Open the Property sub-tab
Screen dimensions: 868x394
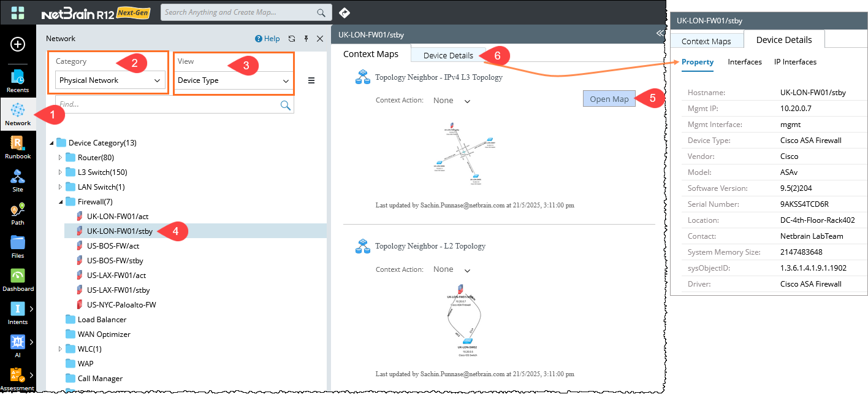698,62
